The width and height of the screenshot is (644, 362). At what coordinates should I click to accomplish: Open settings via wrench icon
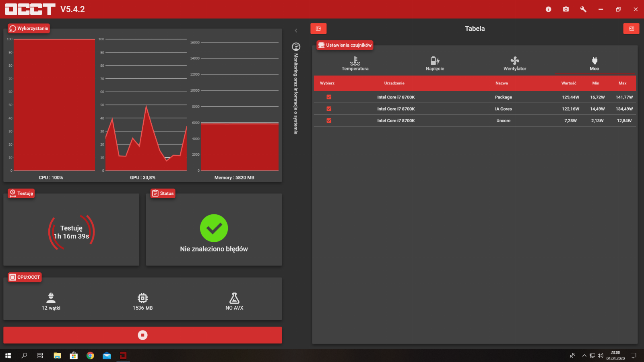coord(583,9)
